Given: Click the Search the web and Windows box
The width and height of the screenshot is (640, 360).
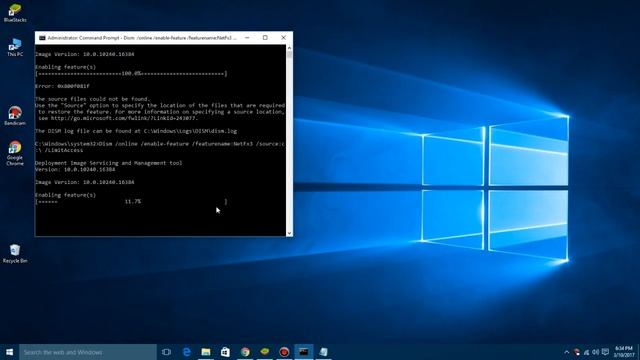Looking at the screenshot, I should [88, 352].
